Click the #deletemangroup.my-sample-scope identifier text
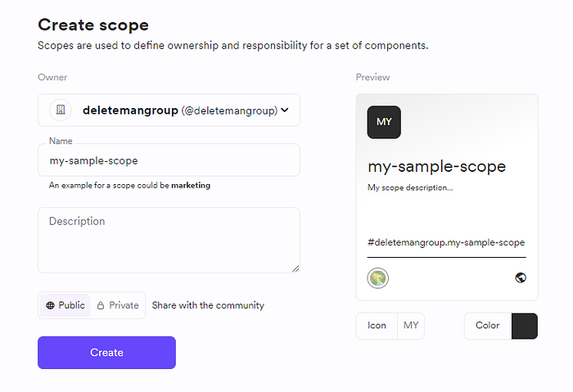The height and width of the screenshot is (392, 573). pos(446,242)
